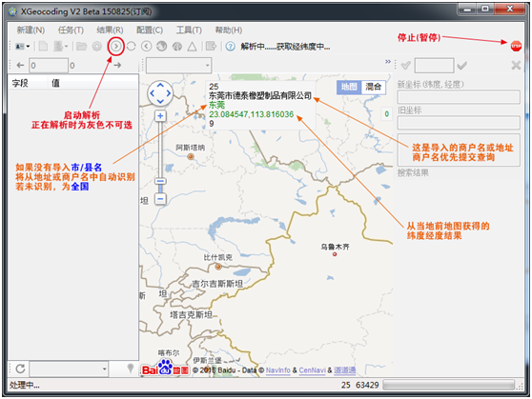Zoom out the map with minus button
Screen dimensions: 532x399
(x=160, y=199)
